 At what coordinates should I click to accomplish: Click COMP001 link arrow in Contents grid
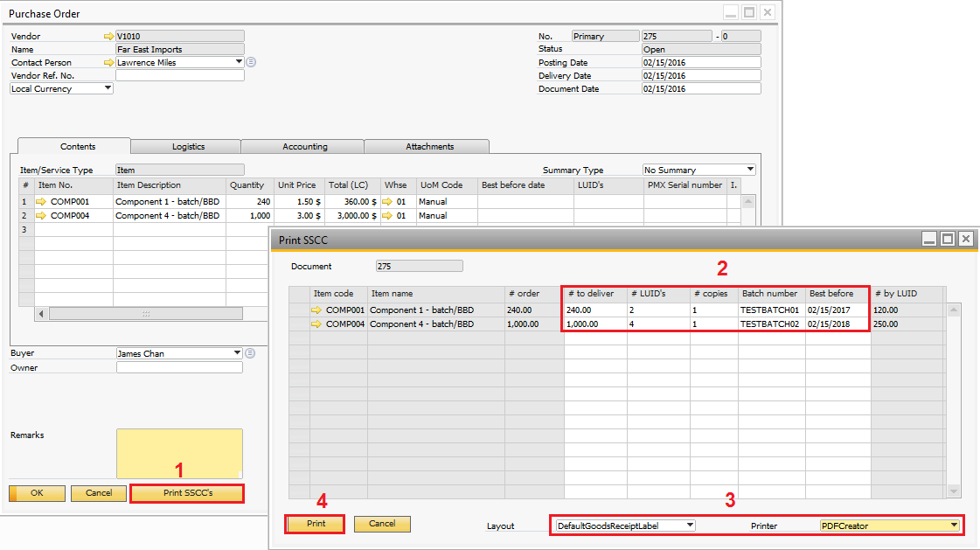point(40,202)
